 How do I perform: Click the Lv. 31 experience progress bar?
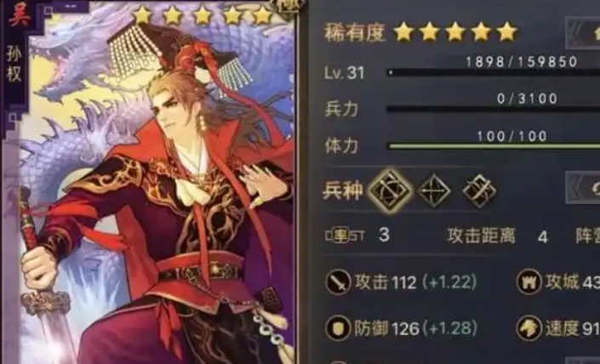tap(494, 72)
